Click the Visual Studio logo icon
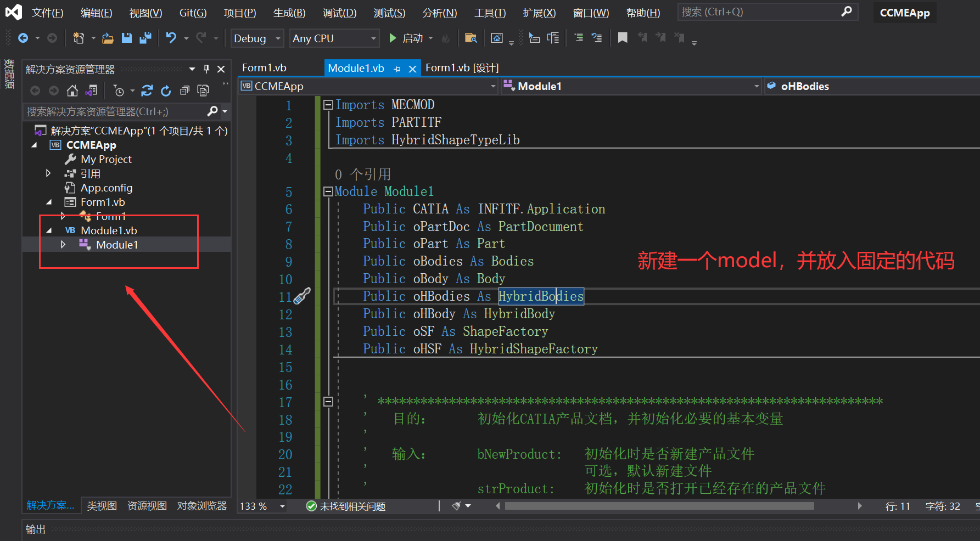Viewport: 980px width, 541px height. click(14, 12)
